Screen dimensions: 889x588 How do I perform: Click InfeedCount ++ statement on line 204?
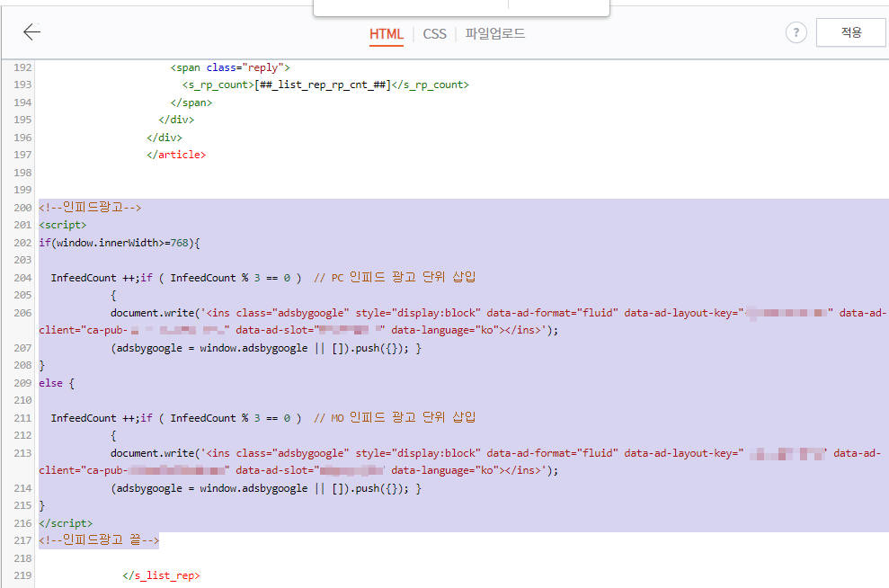pos(93,278)
